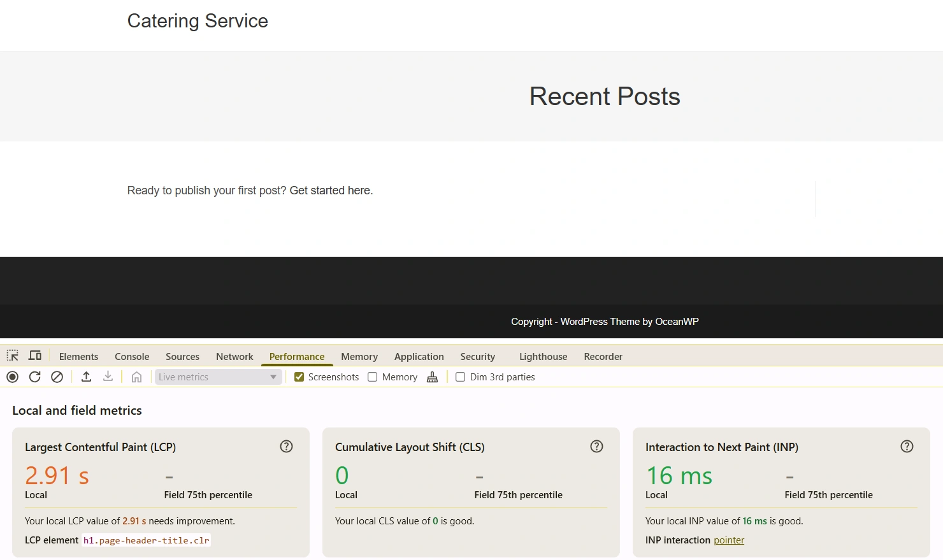Enable Dim 3rd parties checkbox
The height and width of the screenshot is (560, 943).
coord(461,377)
